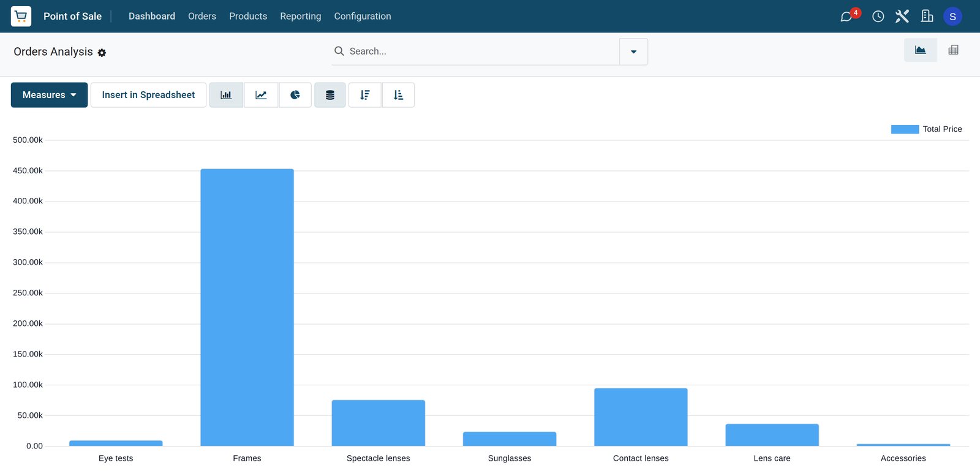Open the Reporting menu
980x476 pixels.
coord(301,16)
